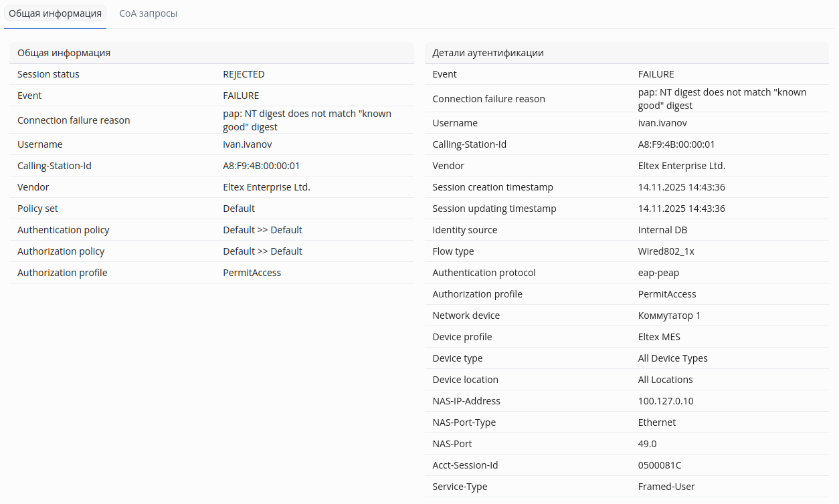Select the Wired802_1x flow type value
This screenshot has width=839, height=504.
(666, 251)
